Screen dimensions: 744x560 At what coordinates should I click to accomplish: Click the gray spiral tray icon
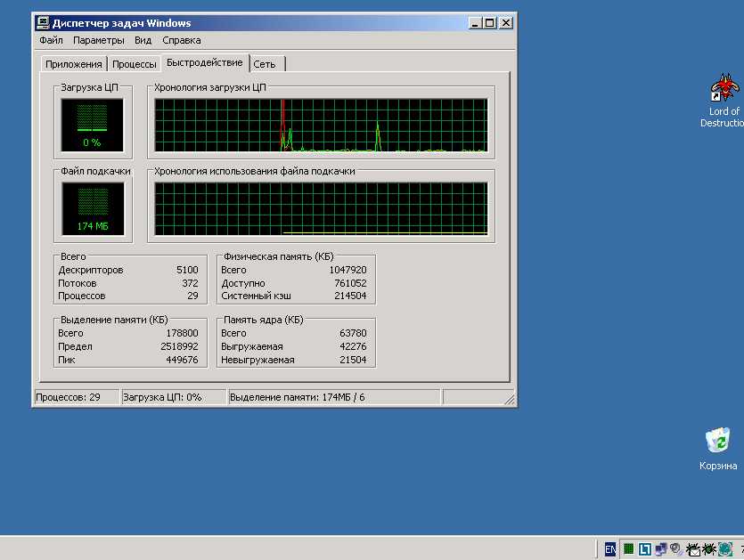[677, 549]
